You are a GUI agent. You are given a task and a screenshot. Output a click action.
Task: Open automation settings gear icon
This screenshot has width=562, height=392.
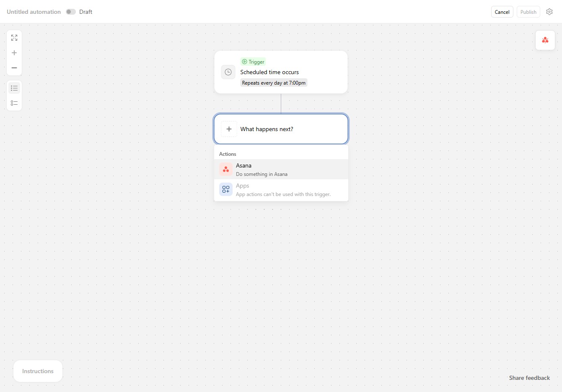[549, 12]
